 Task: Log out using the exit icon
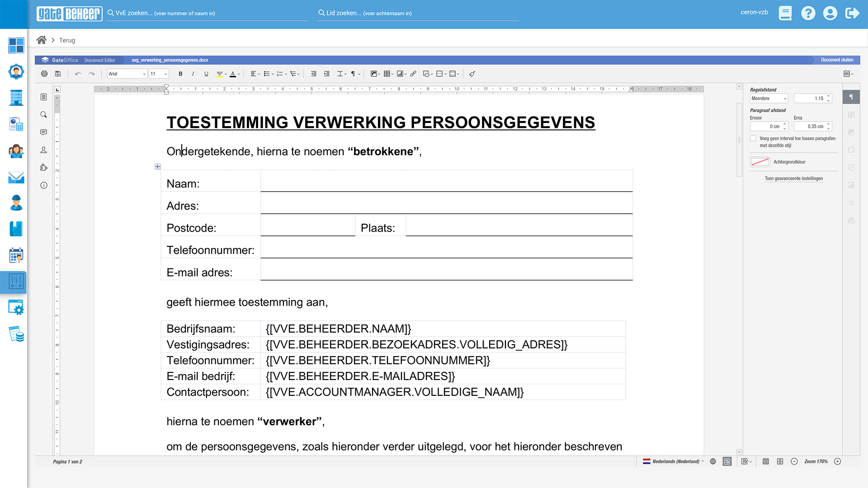(x=852, y=13)
